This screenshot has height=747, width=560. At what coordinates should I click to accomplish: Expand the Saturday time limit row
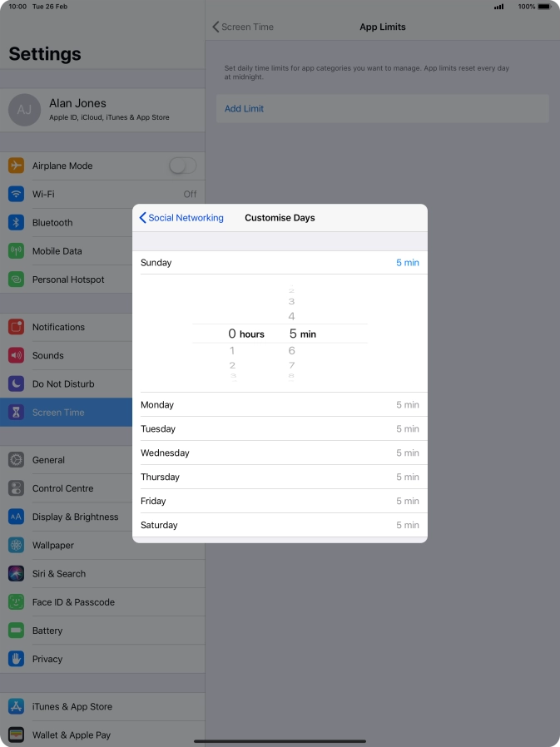(280, 525)
